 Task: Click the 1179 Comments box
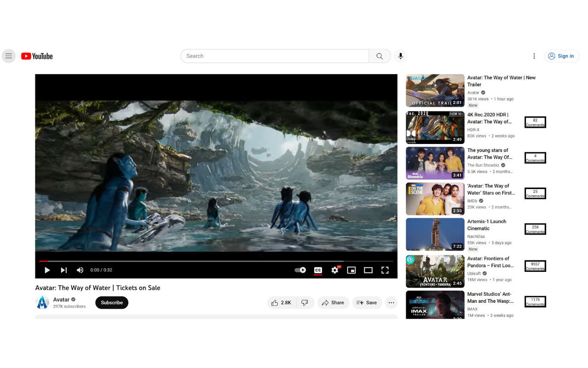(x=535, y=302)
